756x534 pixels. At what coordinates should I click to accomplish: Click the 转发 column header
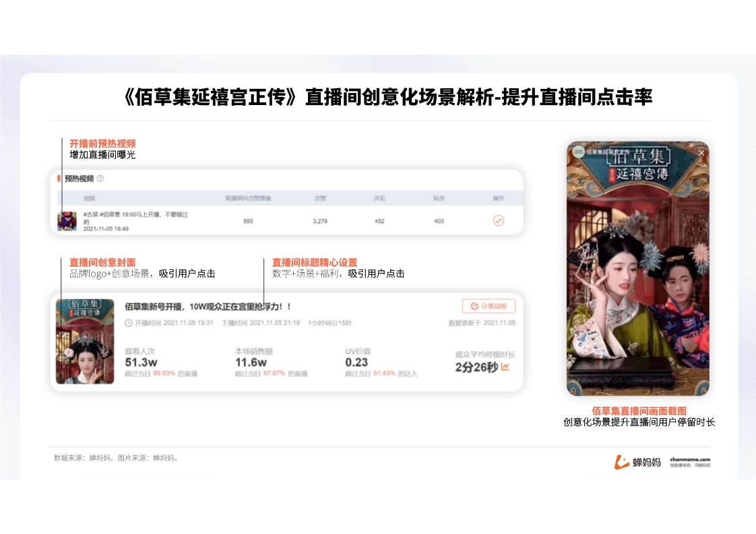pos(439,199)
